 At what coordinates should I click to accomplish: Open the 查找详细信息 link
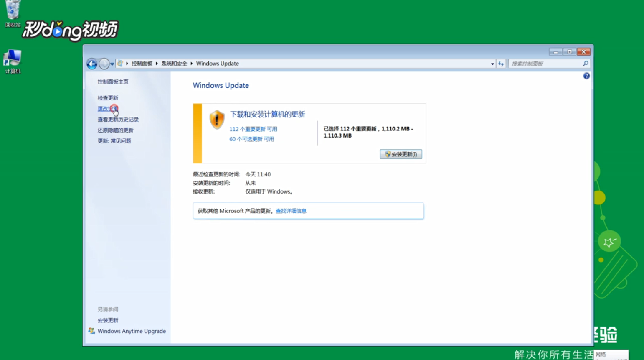291,211
